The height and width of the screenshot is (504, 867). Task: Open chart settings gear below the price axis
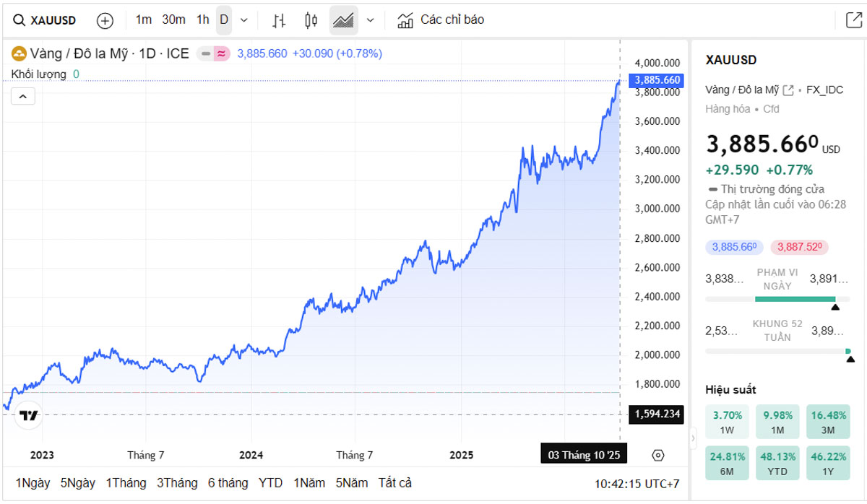[x=657, y=455]
